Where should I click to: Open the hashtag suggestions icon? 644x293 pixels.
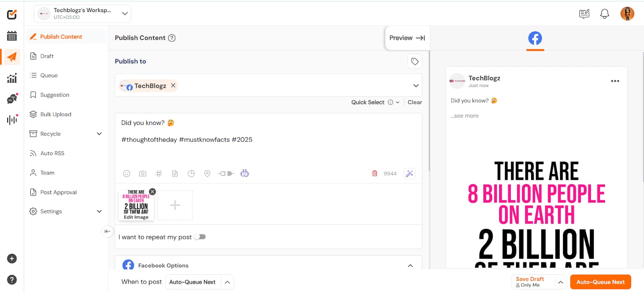coord(159,174)
